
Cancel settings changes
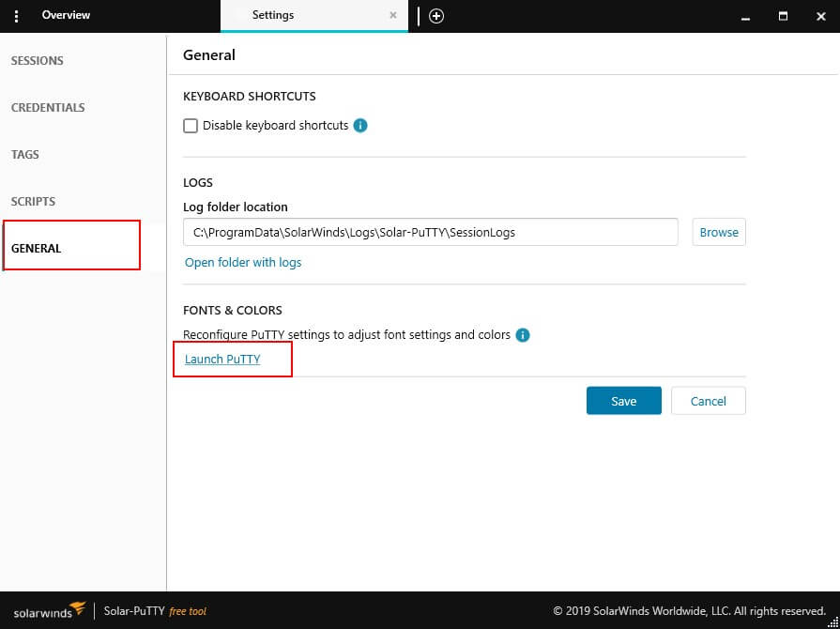coord(709,401)
